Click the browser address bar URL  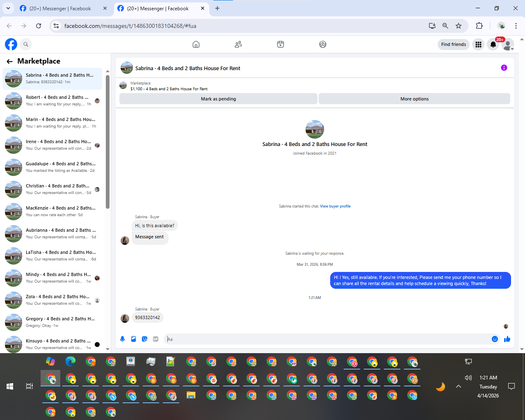coord(130,26)
